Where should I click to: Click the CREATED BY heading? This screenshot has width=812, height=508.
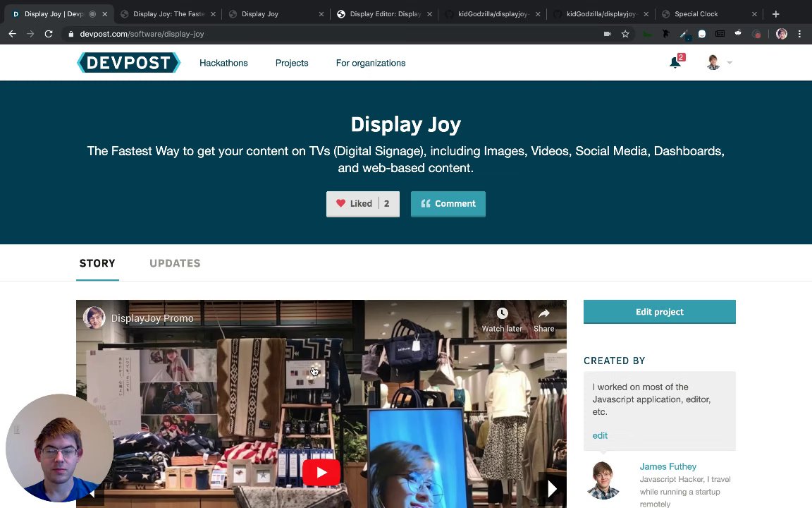[614, 361]
